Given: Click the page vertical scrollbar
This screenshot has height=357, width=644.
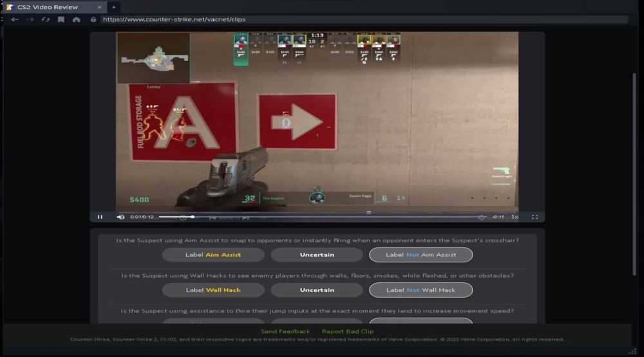Looking at the screenshot, I should coord(634,174).
